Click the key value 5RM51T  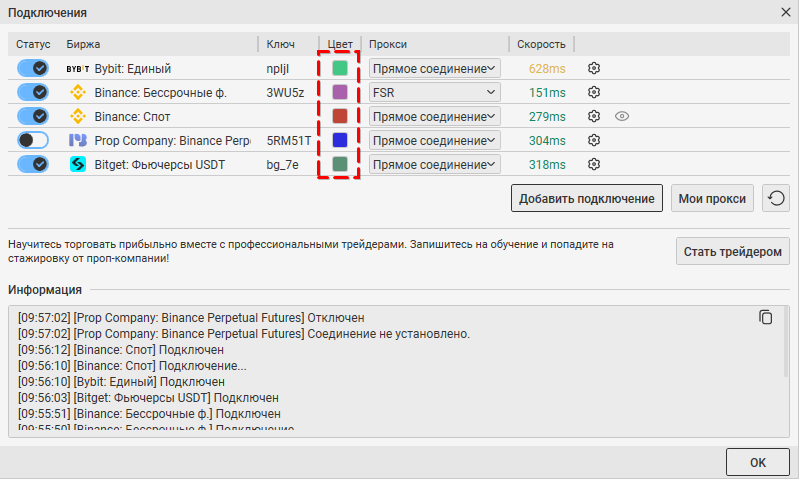point(288,141)
